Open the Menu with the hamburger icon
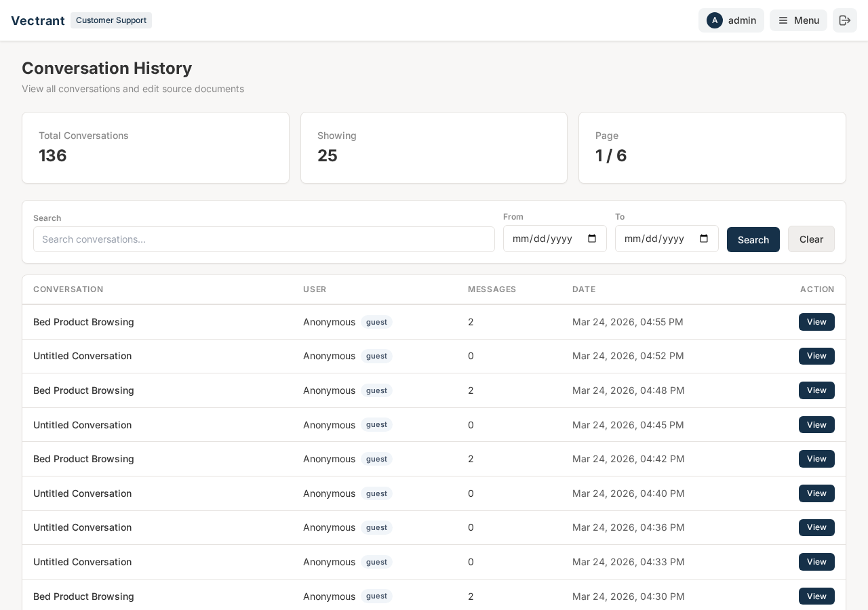868x610 pixels. pyautogui.click(x=798, y=20)
